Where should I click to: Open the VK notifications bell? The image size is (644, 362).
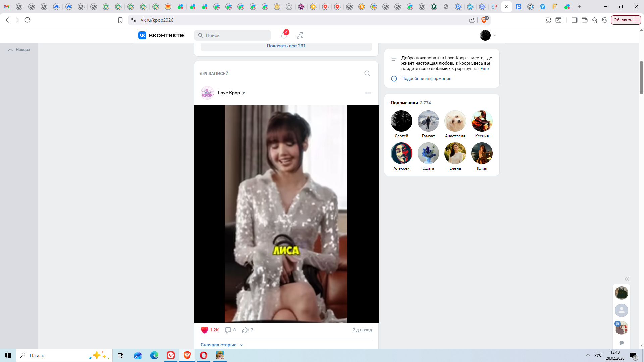pyautogui.click(x=284, y=35)
